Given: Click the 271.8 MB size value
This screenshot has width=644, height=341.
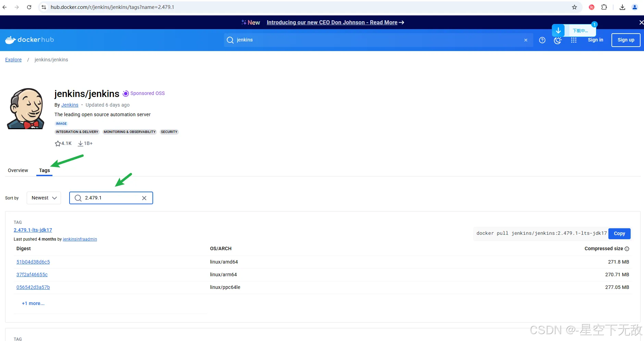Looking at the screenshot, I should pyautogui.click(x=619, y=262).
